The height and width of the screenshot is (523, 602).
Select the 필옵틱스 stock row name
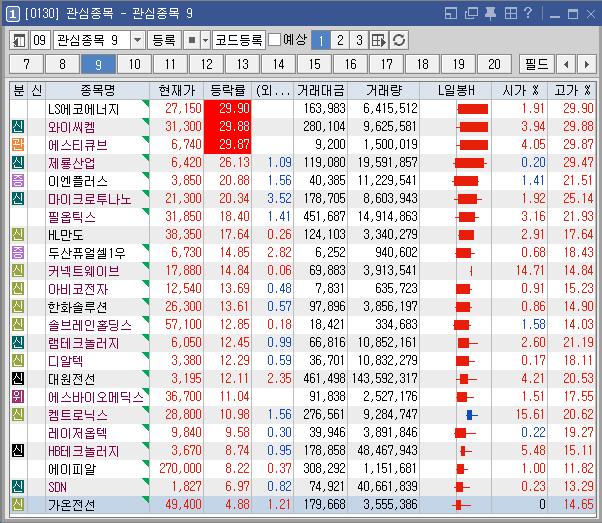coord(72,217)
